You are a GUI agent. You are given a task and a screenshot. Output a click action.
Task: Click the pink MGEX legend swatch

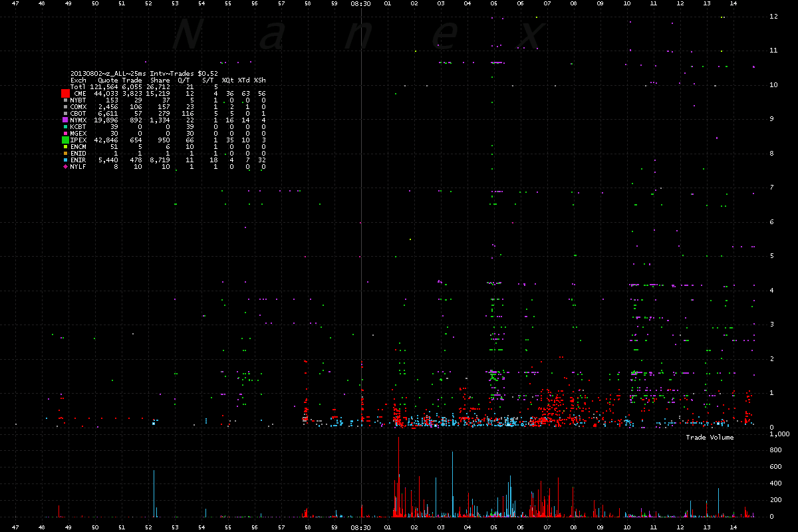[x=66, y=134]
